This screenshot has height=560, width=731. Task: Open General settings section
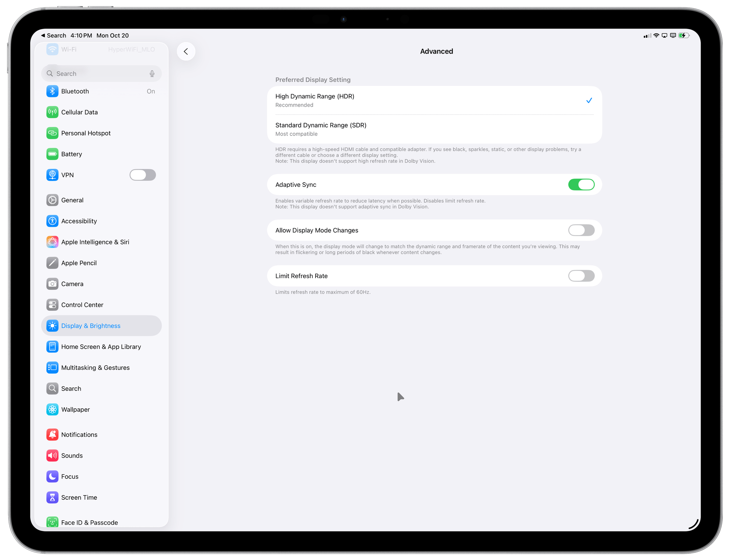(72, 200)
